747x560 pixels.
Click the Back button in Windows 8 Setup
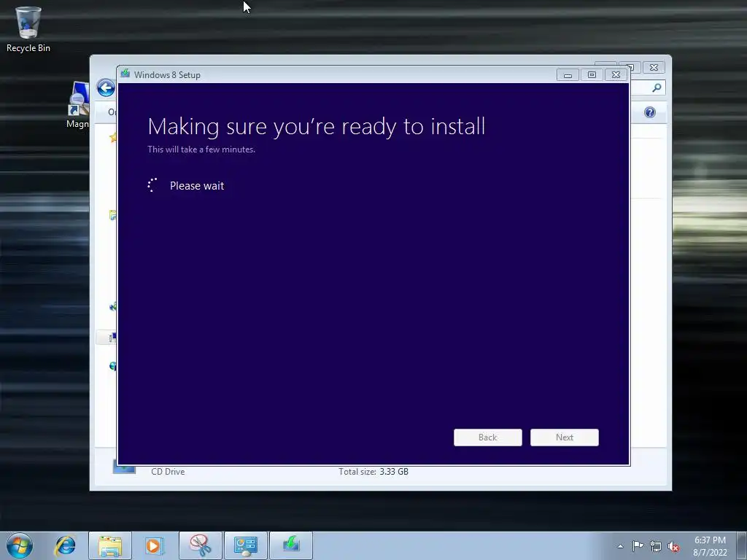pyautogui.click(x=487, y=437)
